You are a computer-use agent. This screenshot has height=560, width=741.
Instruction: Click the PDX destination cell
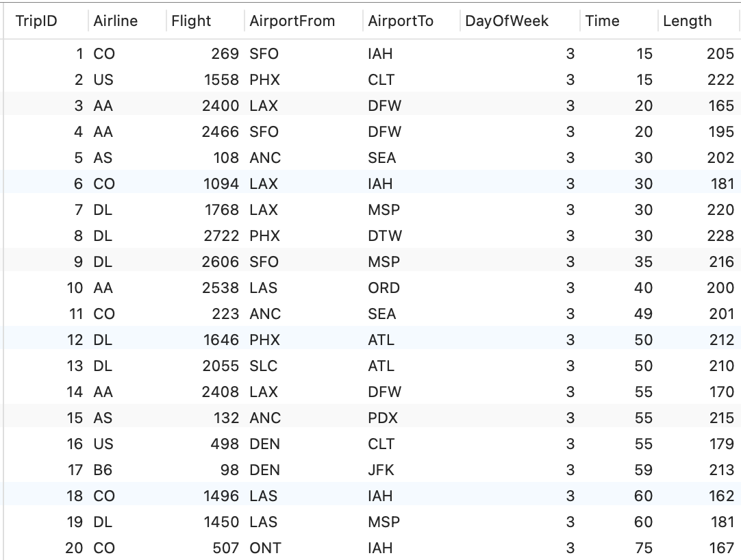click(382, 418)
